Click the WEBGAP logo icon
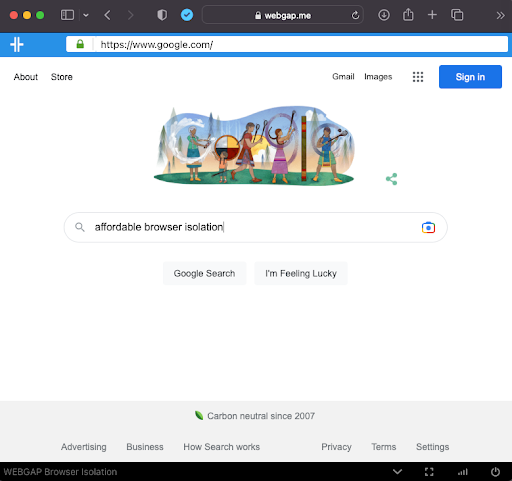Screen dimensions: 512x481 click(x=17, y=45)
